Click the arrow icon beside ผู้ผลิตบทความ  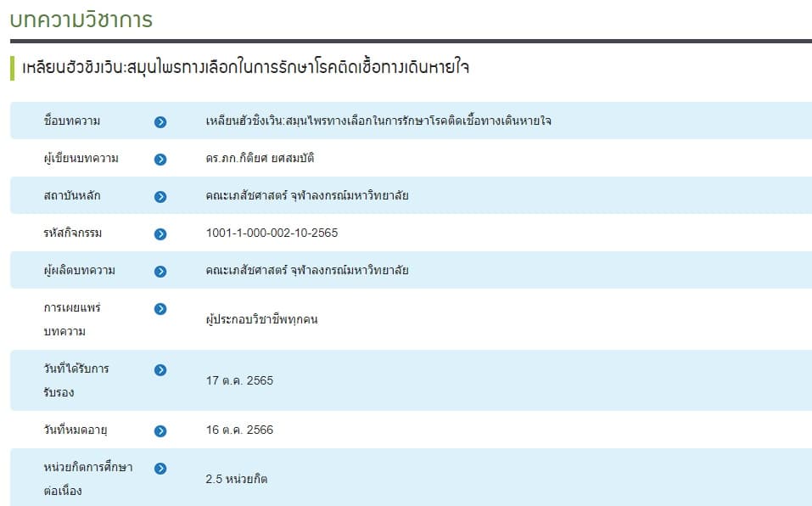[160, 271]
